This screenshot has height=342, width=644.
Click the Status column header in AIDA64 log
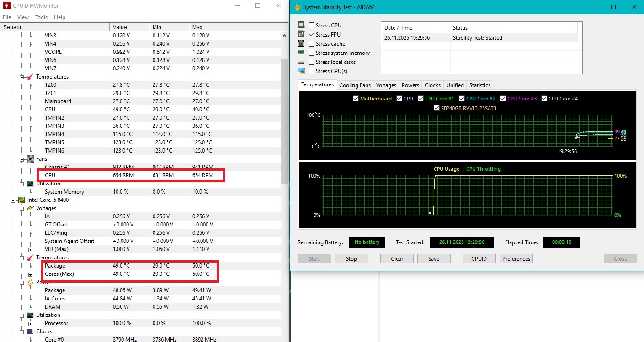click(x=514, y=28)
